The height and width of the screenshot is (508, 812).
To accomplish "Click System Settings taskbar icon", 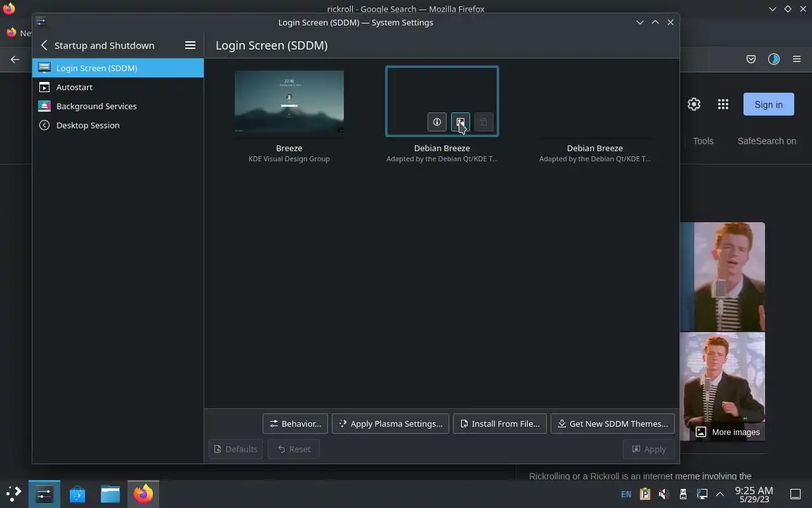I will tap(44, 493).
